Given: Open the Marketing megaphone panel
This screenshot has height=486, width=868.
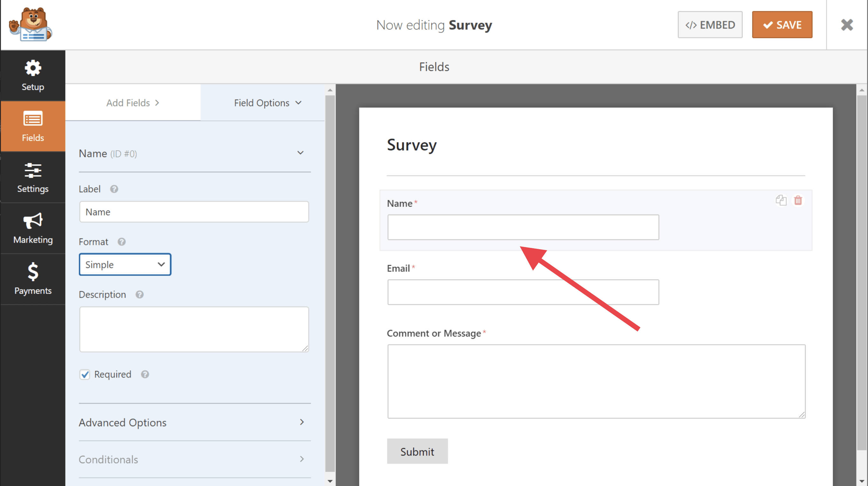Looking at the screenshot, I should pos(33,228).
